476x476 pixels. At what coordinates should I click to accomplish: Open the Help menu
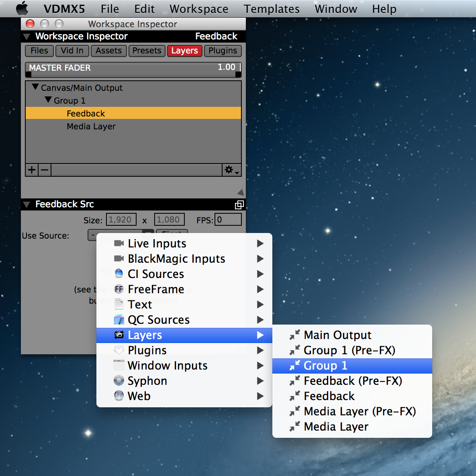tap(384, 9)
